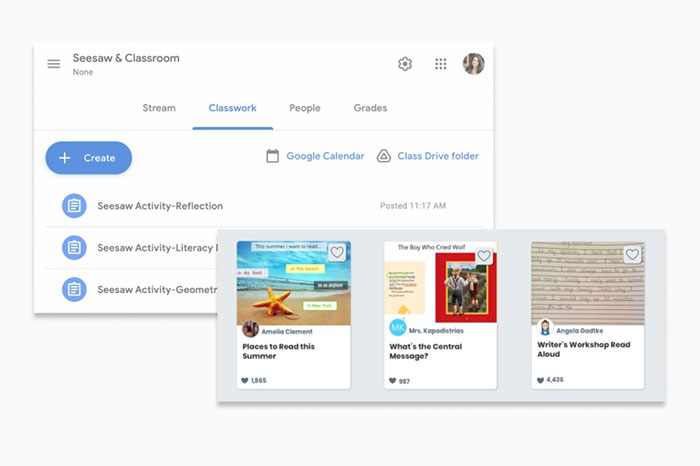Click Amelia Clement's author avatar
Viewport: 700px width, 466px height.
point(250,329)
